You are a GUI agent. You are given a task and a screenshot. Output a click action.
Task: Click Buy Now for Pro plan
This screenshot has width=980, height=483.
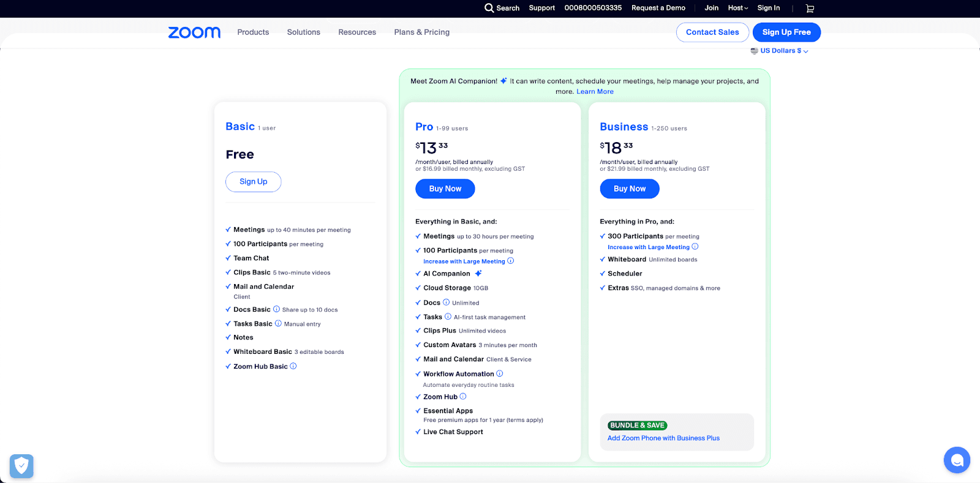(445, 189)
